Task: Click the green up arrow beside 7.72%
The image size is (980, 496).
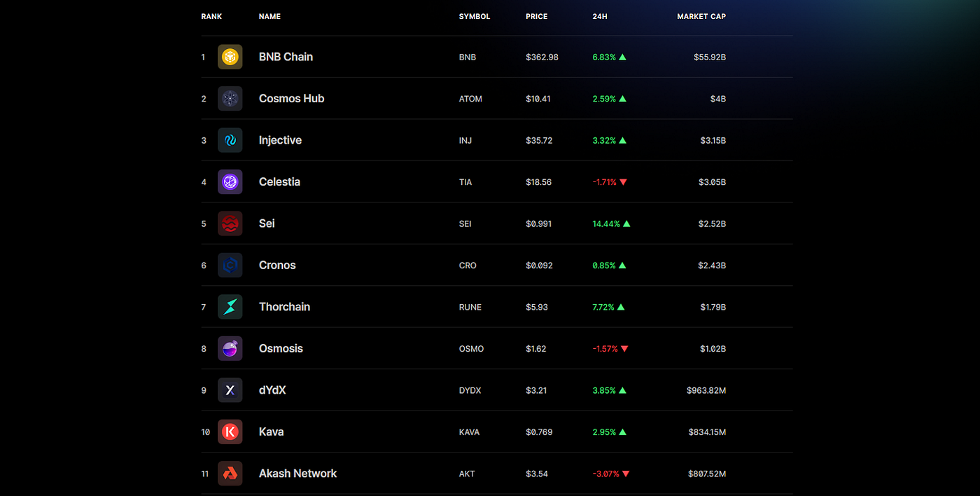Action: coord(621,307)
